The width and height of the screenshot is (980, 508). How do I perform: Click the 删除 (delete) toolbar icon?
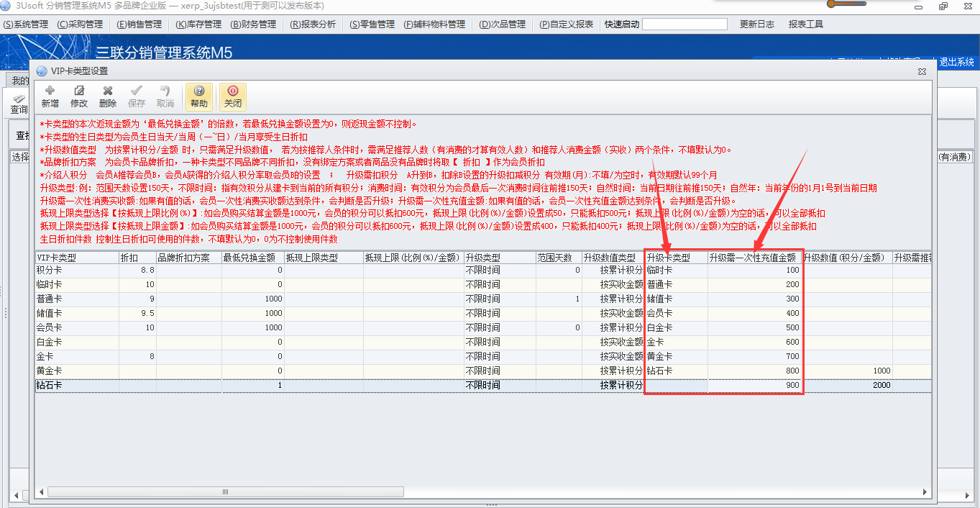108,96
